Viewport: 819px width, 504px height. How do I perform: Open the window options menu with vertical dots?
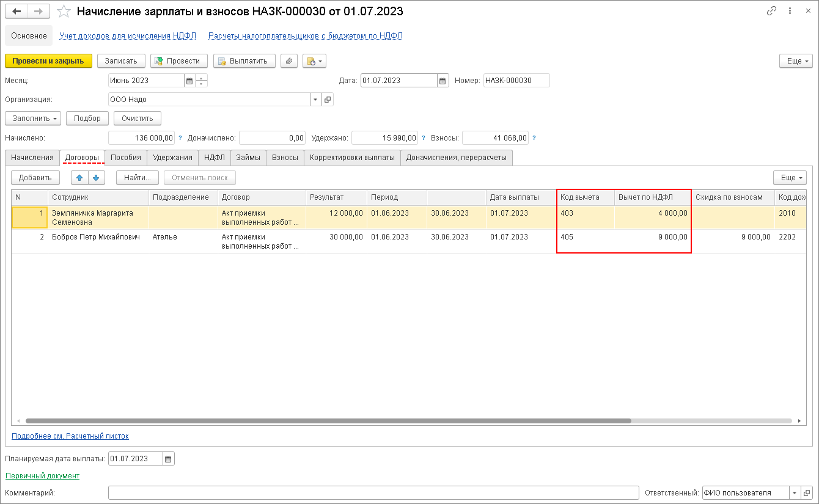(x=790, y=11)
